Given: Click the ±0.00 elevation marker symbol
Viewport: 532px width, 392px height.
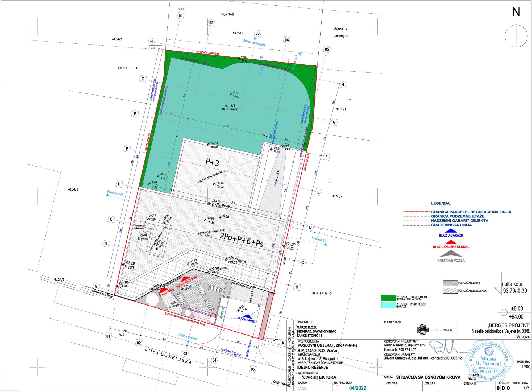Looking at the screenshot, I should click(504, 312).
